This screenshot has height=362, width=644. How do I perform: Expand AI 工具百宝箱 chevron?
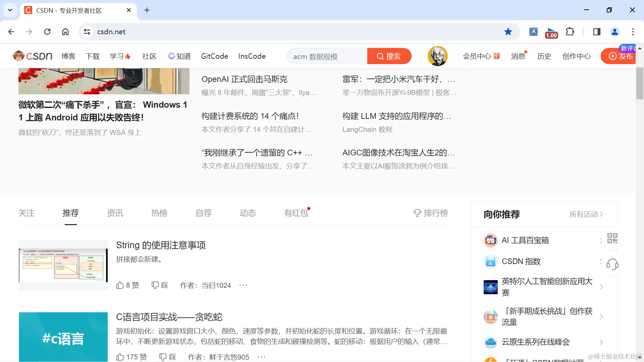point(601,240)
